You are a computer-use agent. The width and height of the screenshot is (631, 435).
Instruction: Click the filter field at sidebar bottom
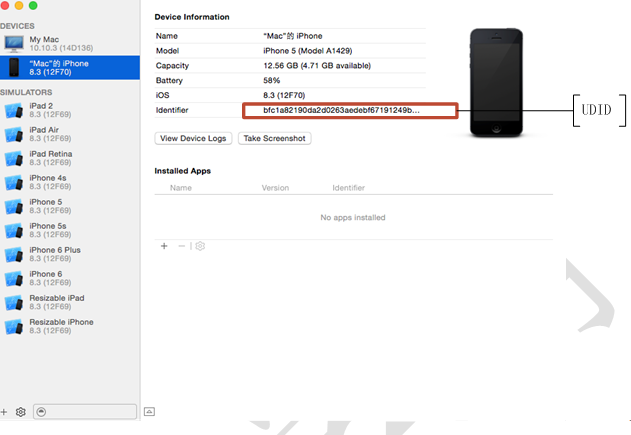coord(85,412)
